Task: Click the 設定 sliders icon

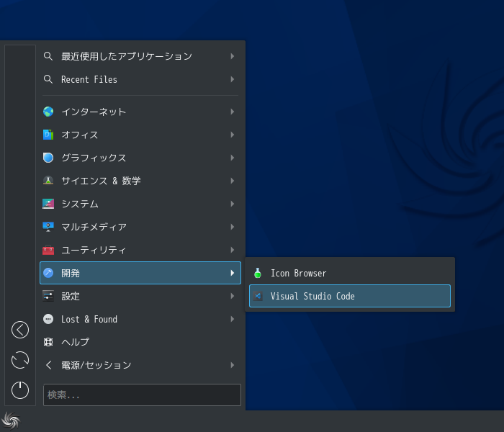Action: [48, 296]
